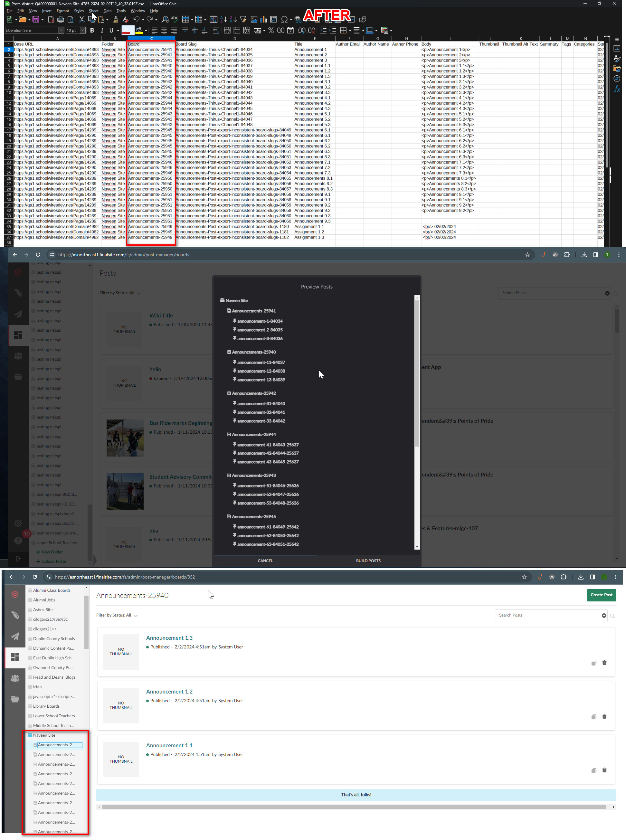This screenshot has height=840, width=626.
Task: Open the Borders dropdown arrow
Action: (x=350, y=31)
